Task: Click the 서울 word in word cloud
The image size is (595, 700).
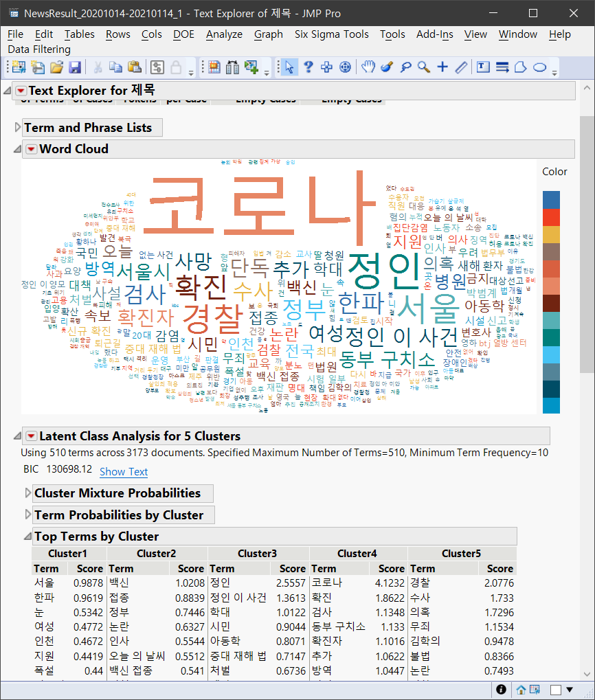Action: tap(427, 308)
